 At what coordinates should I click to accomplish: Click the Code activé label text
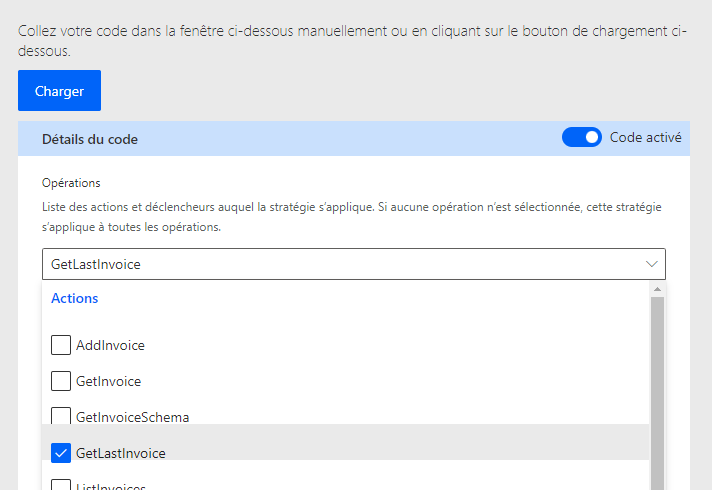click(x=646, y=137)
